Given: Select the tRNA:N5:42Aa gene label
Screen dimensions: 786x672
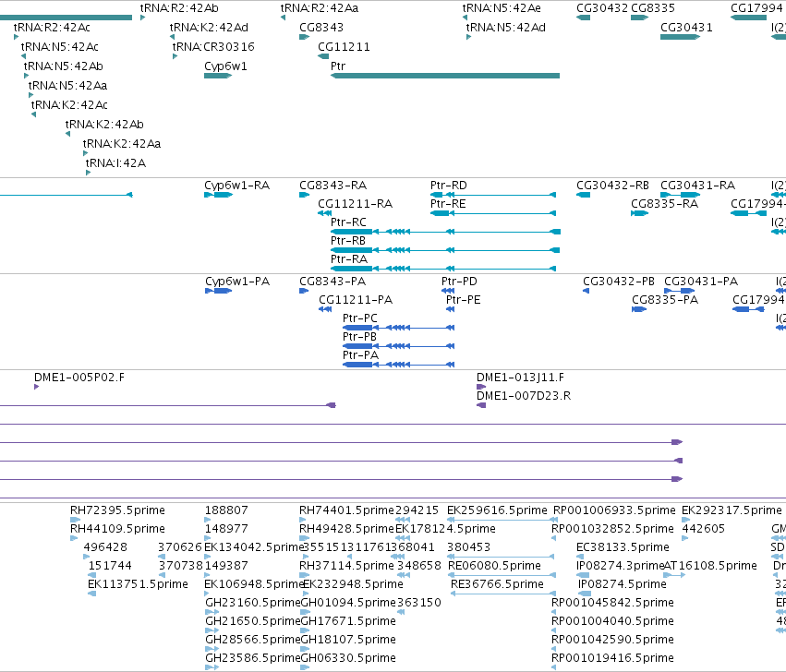Looking at the screenshot, I should pyautogui.click(x=67, y=86).
